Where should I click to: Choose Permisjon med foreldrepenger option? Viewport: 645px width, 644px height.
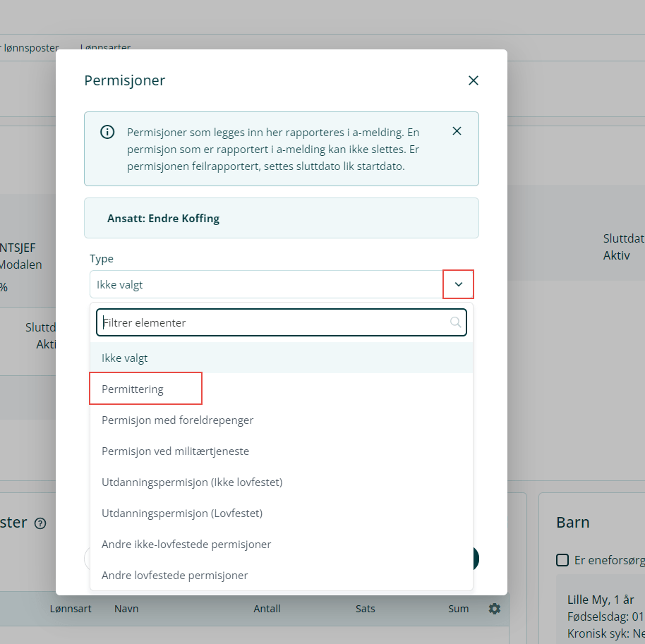click(x=177, y=420)
